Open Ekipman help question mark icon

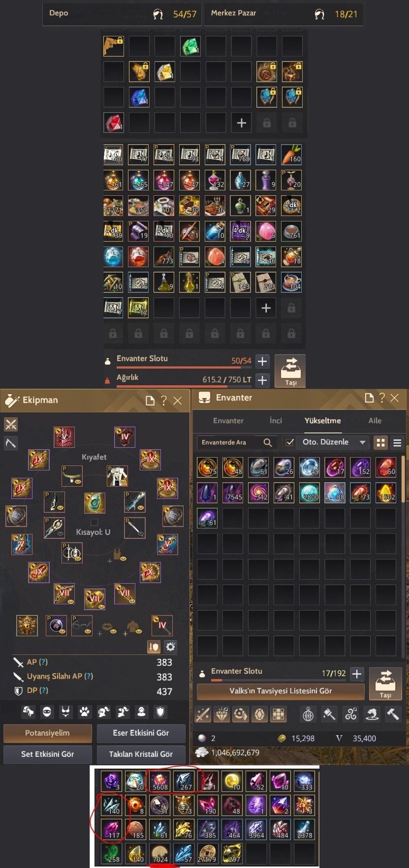164,401
